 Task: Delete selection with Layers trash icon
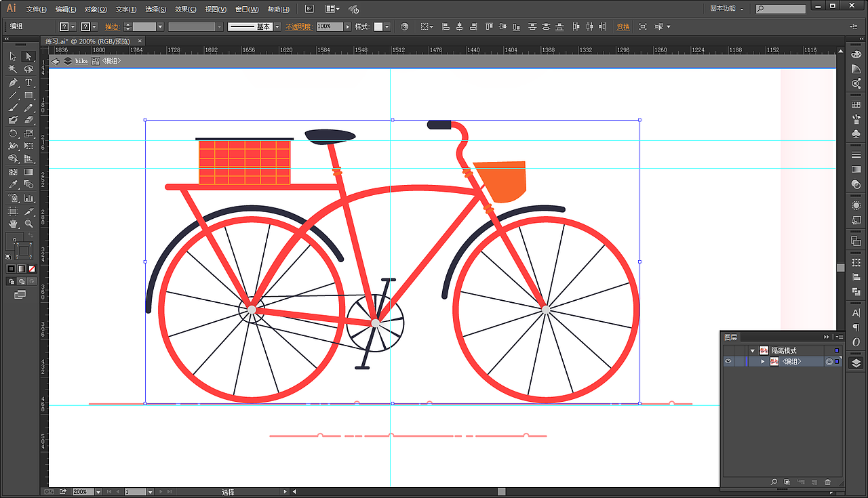click(x=827, y=482)
